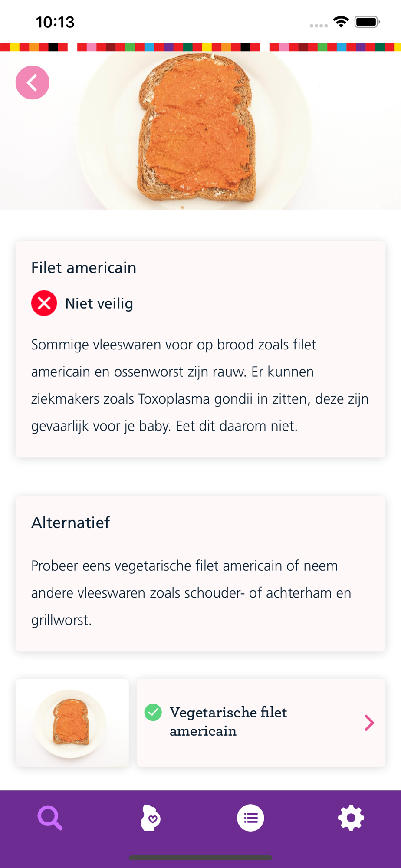401x868 pixels.
Task: Open the search tab magnifier icon
Action: click(x=50, y=818)
